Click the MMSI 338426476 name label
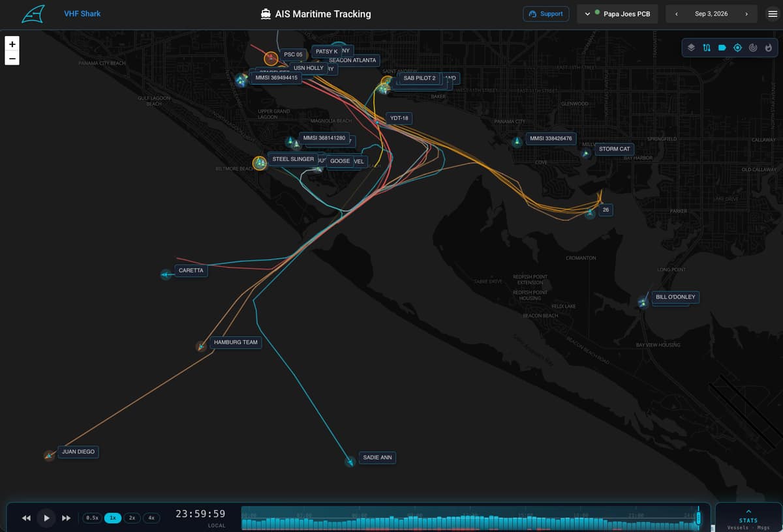783x532 pixels. [x=551, y=138]
